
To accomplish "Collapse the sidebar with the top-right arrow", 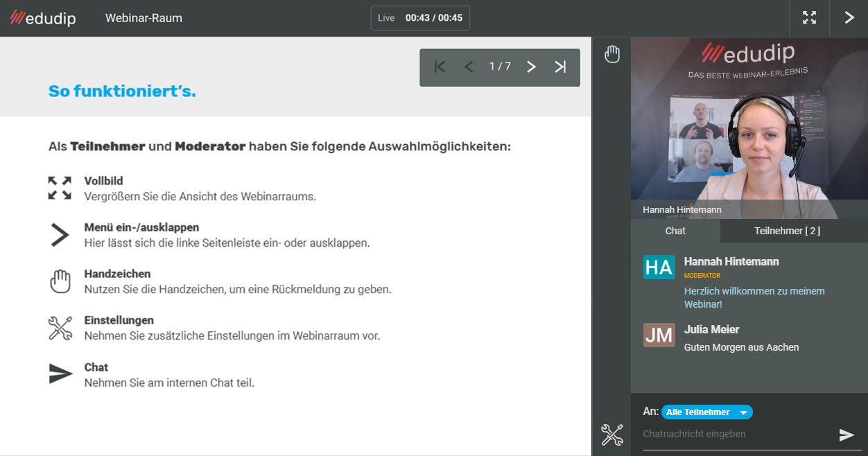I will tap(849, 18).
